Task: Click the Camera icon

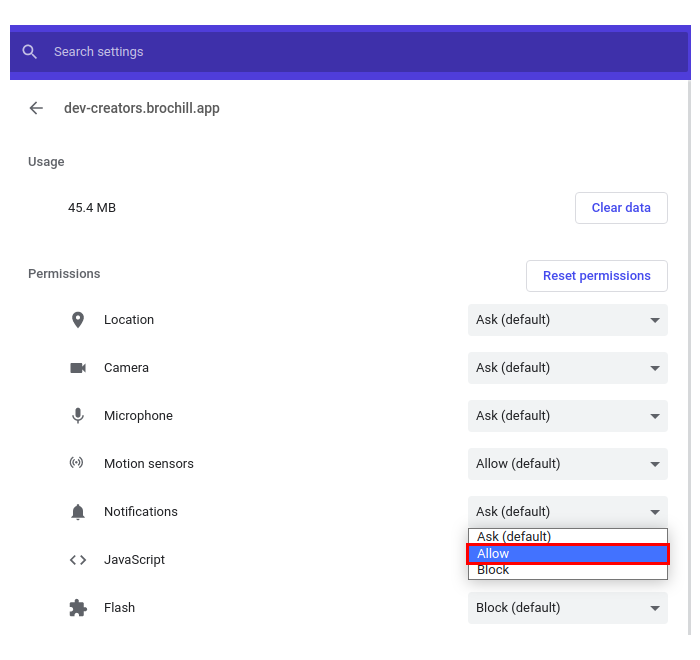Action: tap(78, 368)
